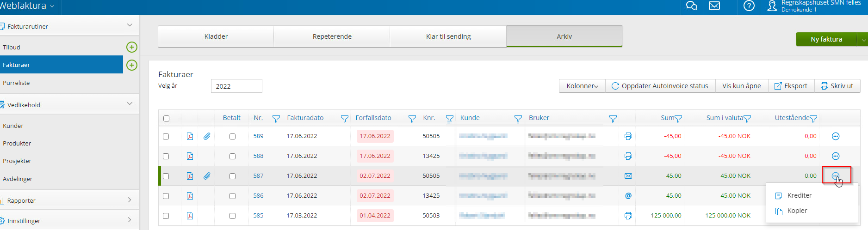
Task: Select row checkbox for invoice 589
Action: tap(166, 137)
